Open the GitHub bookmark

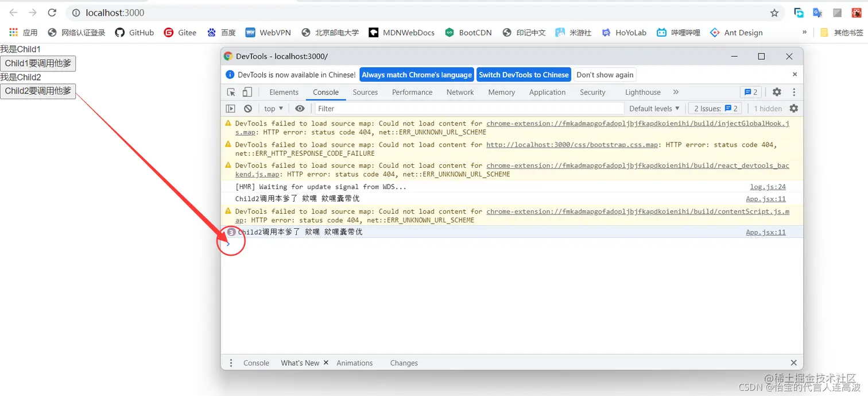[x=134, y=33]
